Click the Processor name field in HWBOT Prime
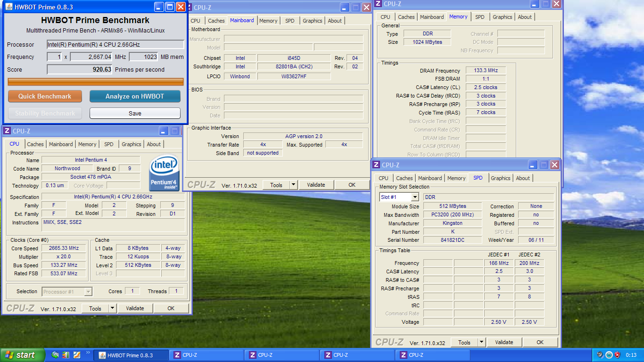644x362 pixels. coord(116,44)
